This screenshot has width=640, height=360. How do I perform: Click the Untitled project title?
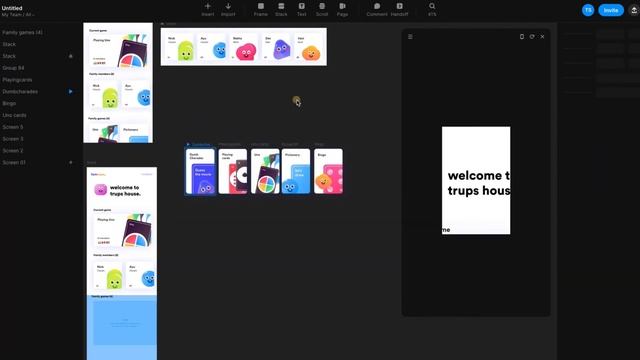click(x=12, y=8)
